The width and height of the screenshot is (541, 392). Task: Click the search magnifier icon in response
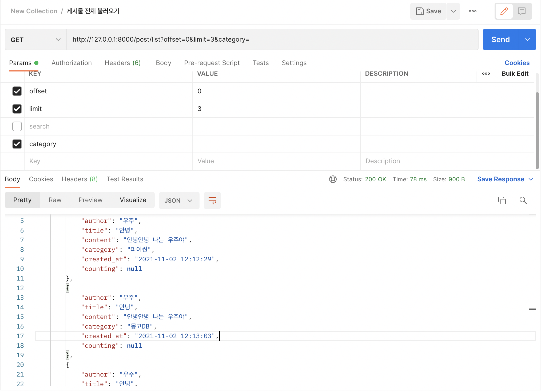(x=523, y=201)
